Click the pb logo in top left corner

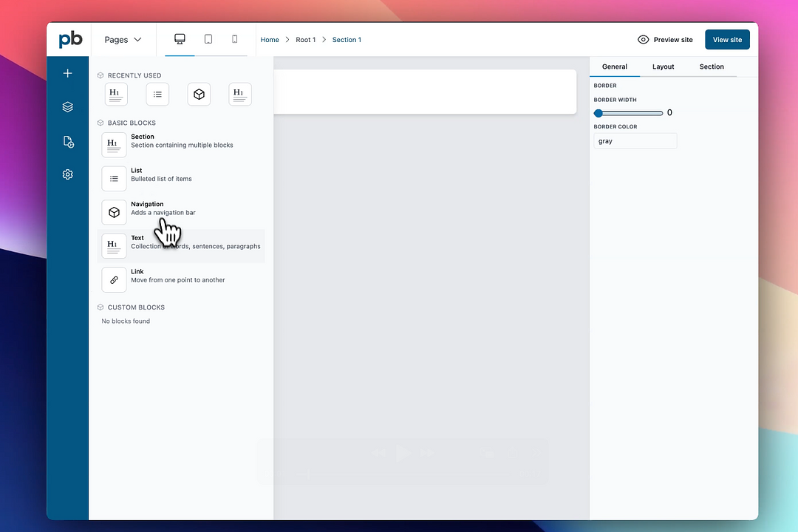tap(69, 39)
